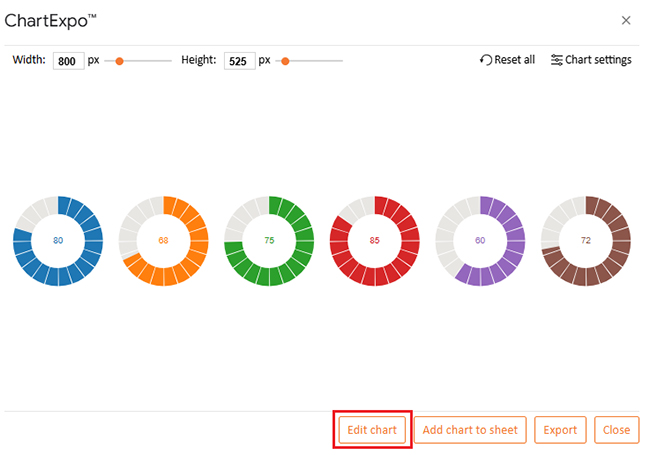
Task: Focus the Width input field
Action: click(68, 61)
